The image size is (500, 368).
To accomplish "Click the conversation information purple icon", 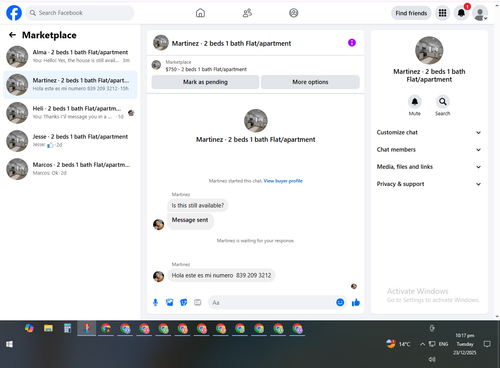I will click(352, 43).
